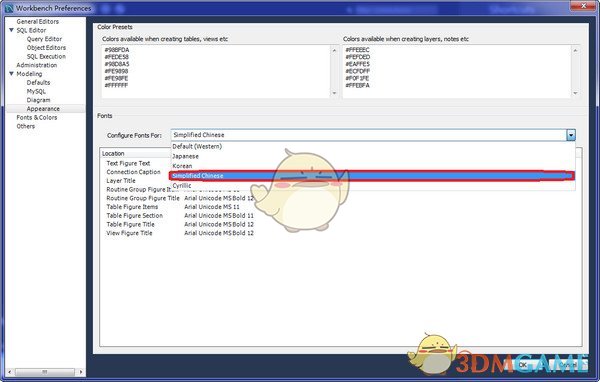Click color #98D8A5 in tables list

[x=117, y=64]
